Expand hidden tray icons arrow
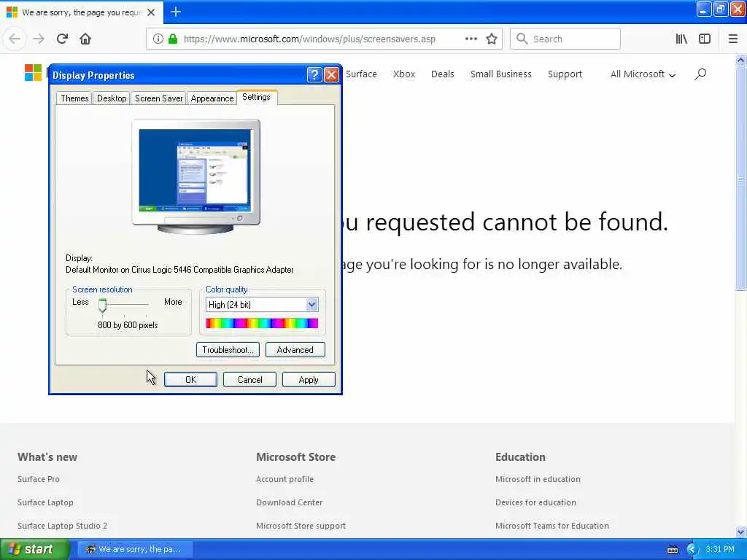This screenshot has height=560, width=747. click(692, 550)
